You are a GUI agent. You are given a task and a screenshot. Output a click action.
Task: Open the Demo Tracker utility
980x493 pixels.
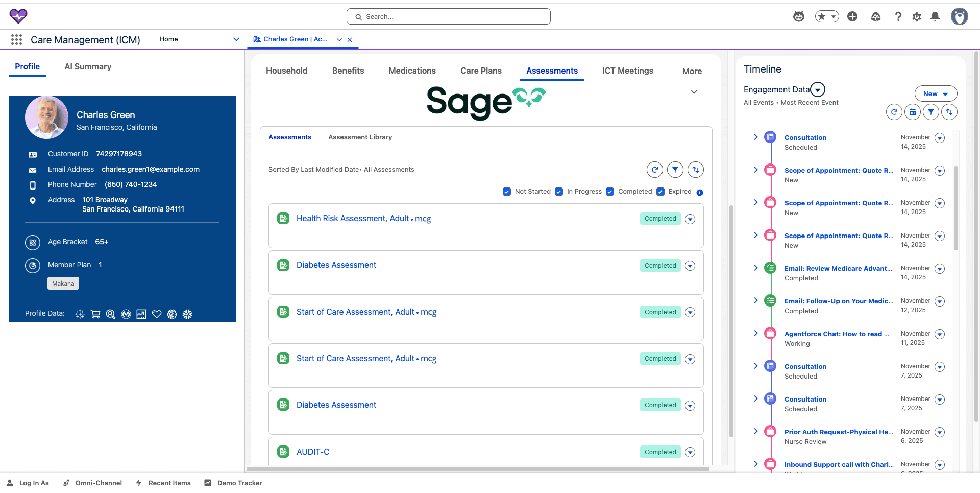coord(233,483)
